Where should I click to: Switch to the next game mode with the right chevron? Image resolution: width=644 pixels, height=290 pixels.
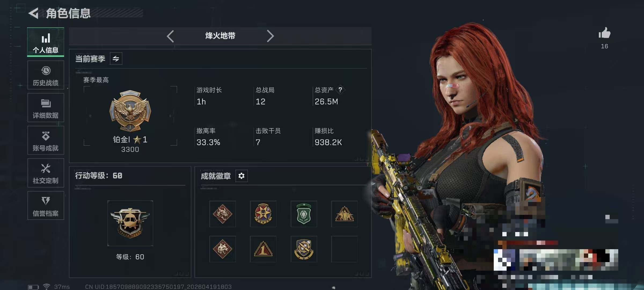point(270,36)
